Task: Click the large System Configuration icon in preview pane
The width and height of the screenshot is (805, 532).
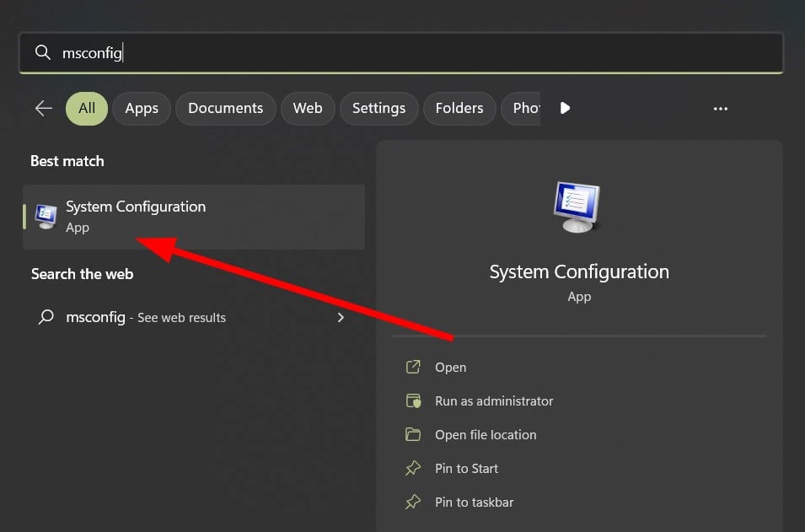Action: pyautogui.click(x=577, y=207)
